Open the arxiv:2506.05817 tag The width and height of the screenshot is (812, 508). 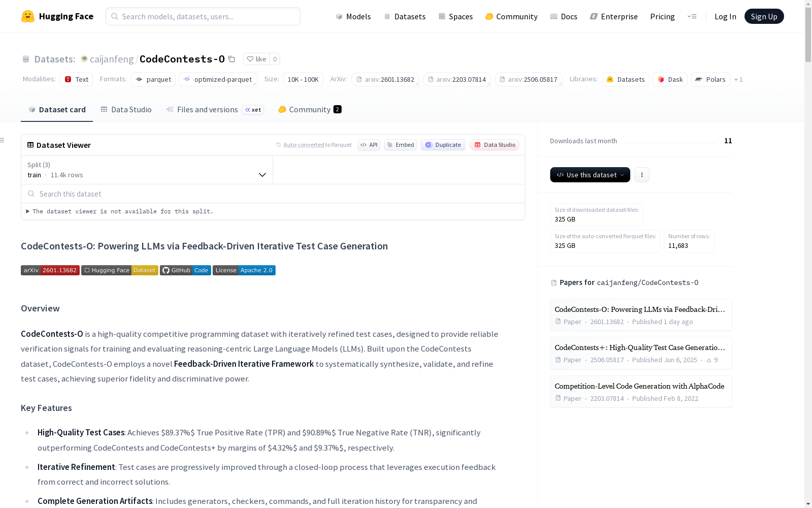[528, 79]
